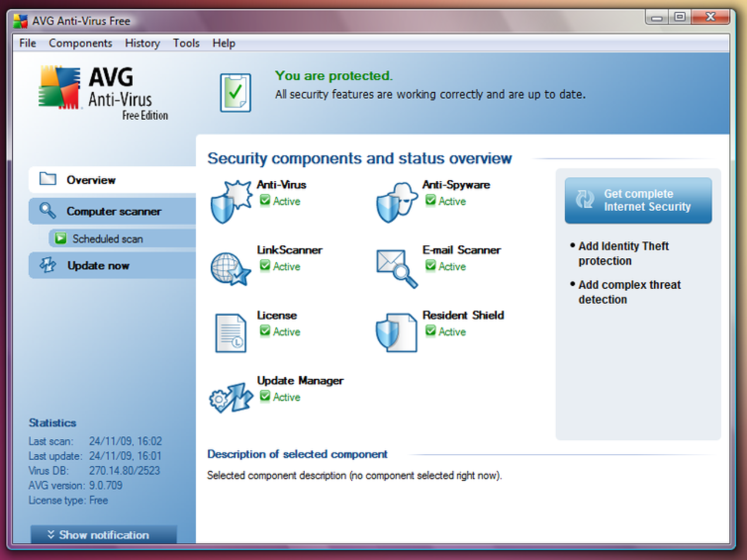Toggle the Active status of Update Manager
747x560 pixels.
tap(280, 397)
